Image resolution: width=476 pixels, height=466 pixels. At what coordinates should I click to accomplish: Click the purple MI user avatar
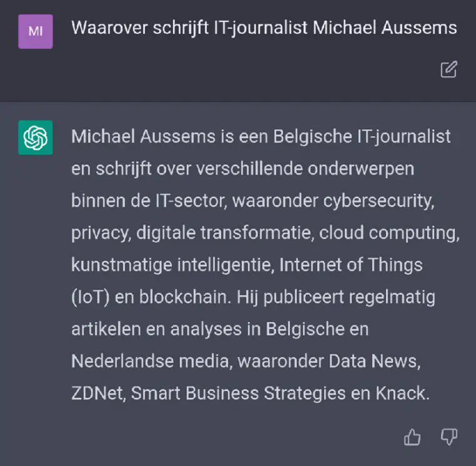[x=36, y=31]
